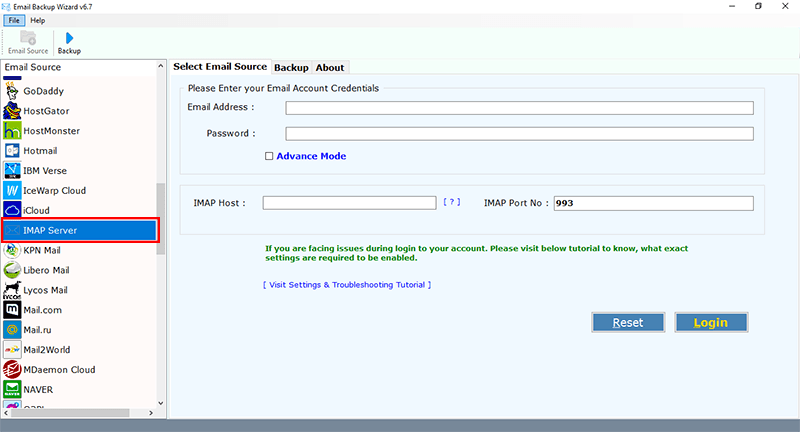Switch to the Select Email Source tab
Viewport: 800px width, 432px height.
[x=220, y=67]
